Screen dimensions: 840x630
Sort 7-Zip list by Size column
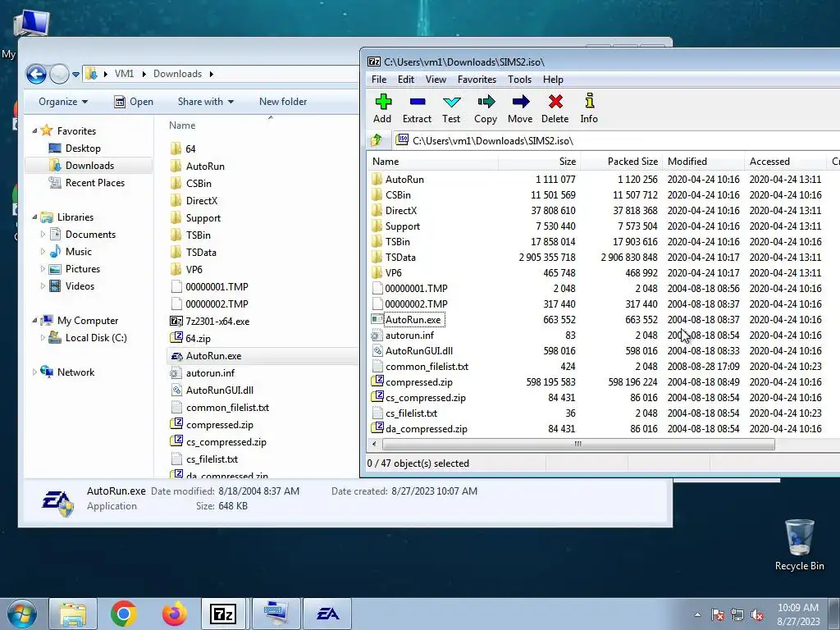pyautogui.click(x=540, y=162)
